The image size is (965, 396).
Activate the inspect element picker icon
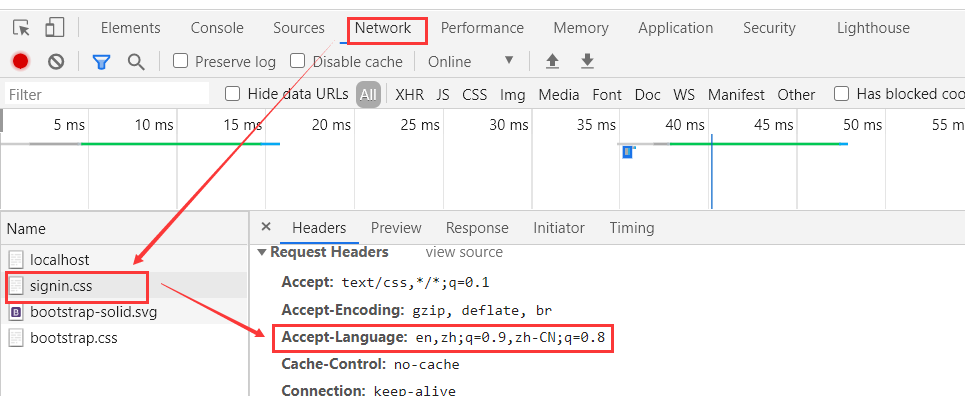point(22,28)
